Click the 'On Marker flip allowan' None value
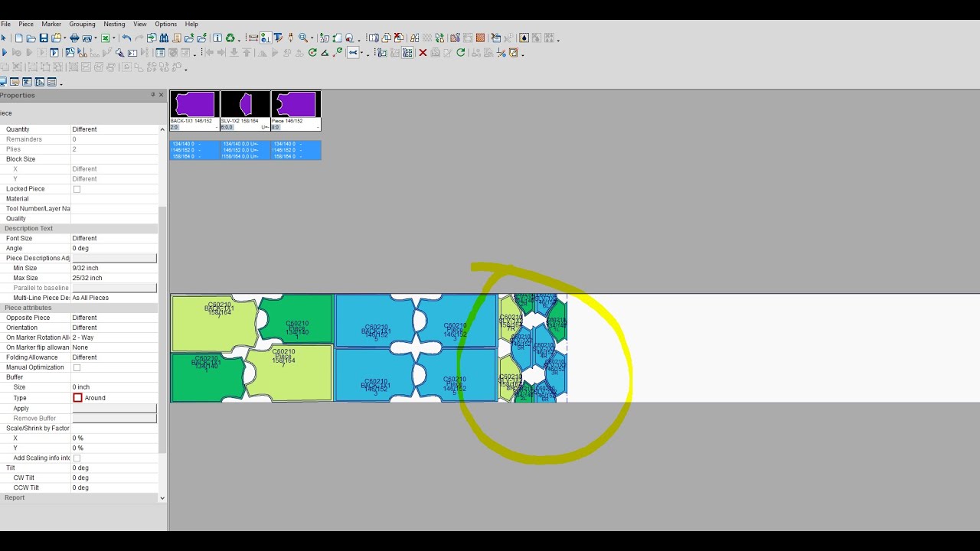980x551 pixels. click(x=114, y=347)
